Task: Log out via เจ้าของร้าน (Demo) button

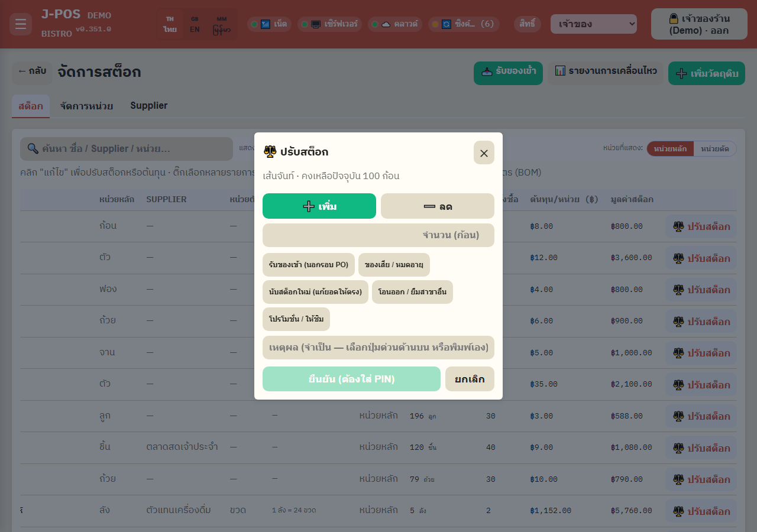Action: 699,24
